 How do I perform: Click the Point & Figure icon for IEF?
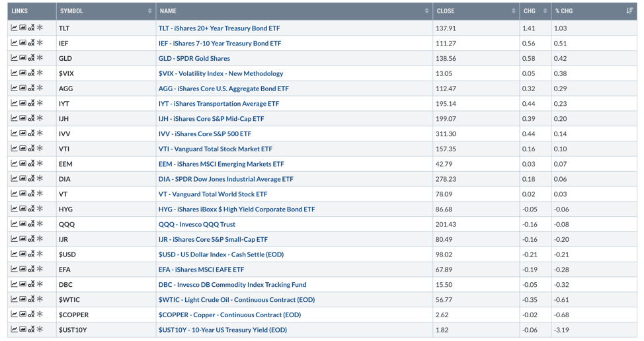[x=31, y=43]
